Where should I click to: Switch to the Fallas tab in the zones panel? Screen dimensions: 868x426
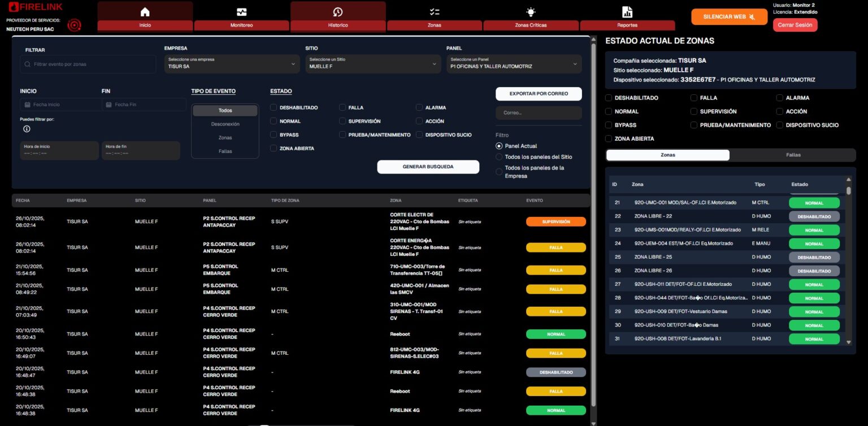point(793,155)
